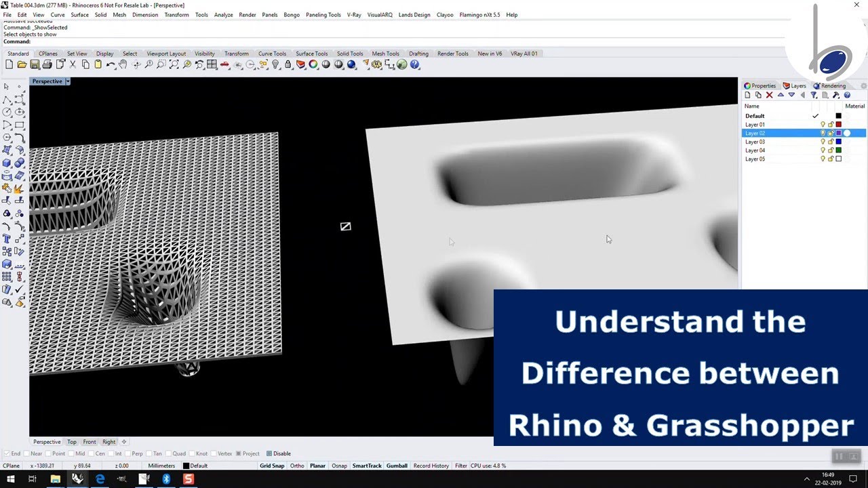Click the light bulb Hide Objects icon
This screenshot has height=488, width=868.
pos(275,64)
